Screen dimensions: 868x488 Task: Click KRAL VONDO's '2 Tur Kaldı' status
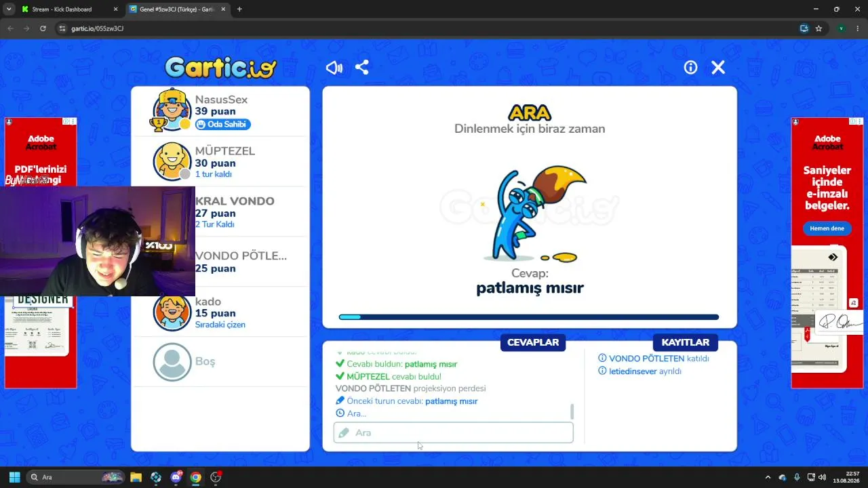[215, 224]
